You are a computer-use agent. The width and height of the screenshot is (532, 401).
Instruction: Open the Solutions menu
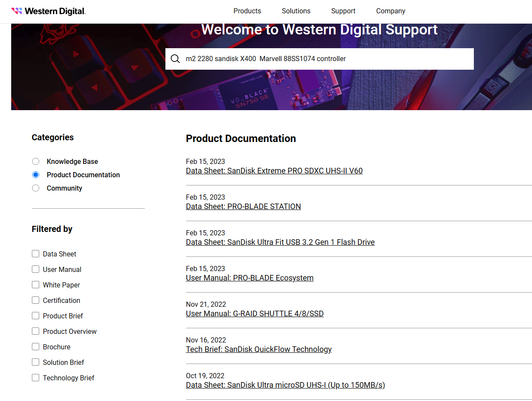pos(296,11)
